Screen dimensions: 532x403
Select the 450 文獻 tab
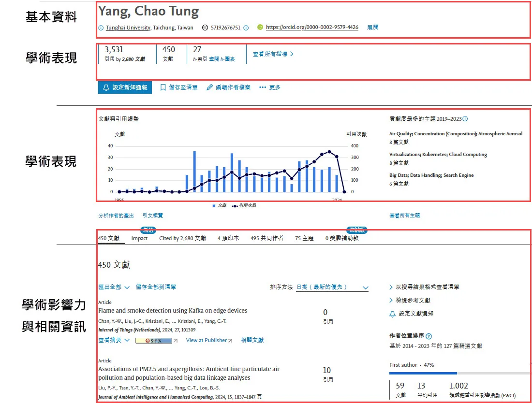[x=108, y=238]
